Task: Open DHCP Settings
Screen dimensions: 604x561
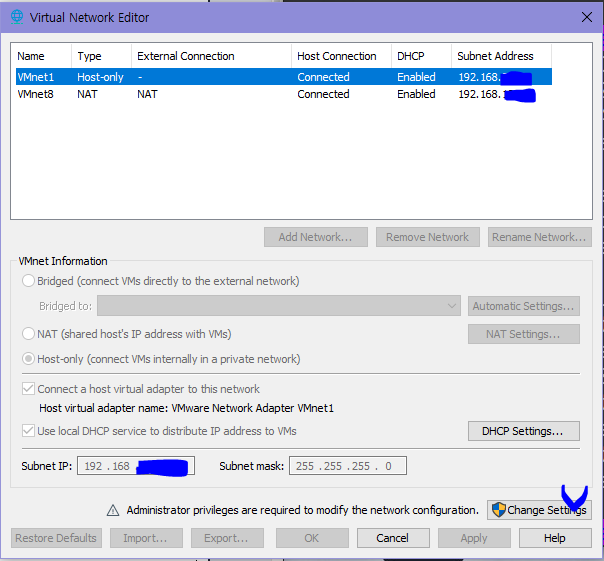Action: tap(524, 431)
